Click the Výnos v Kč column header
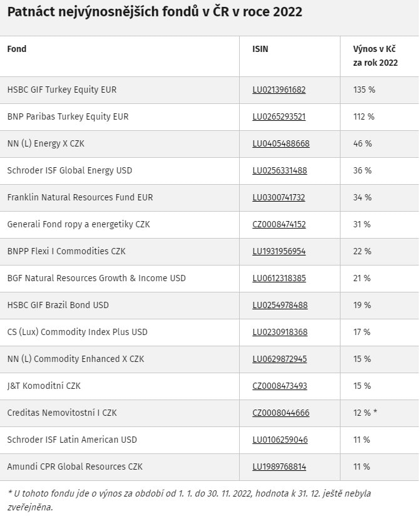The image size is (420, 516). click(376, 56)
